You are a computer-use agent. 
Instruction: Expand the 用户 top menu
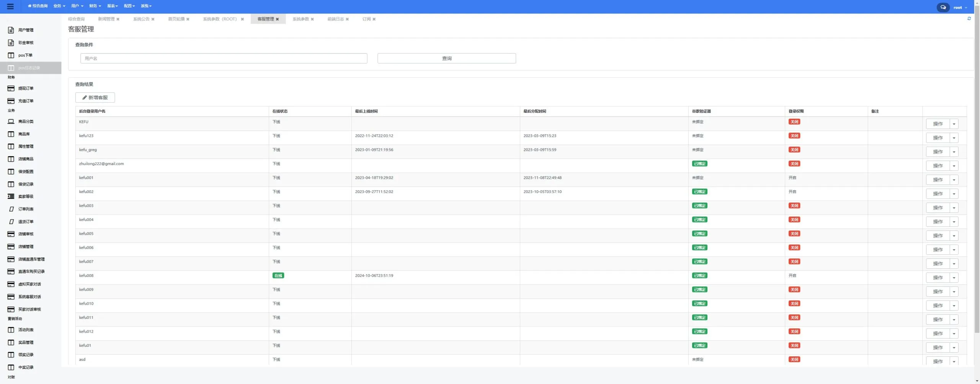pos(77,6)
